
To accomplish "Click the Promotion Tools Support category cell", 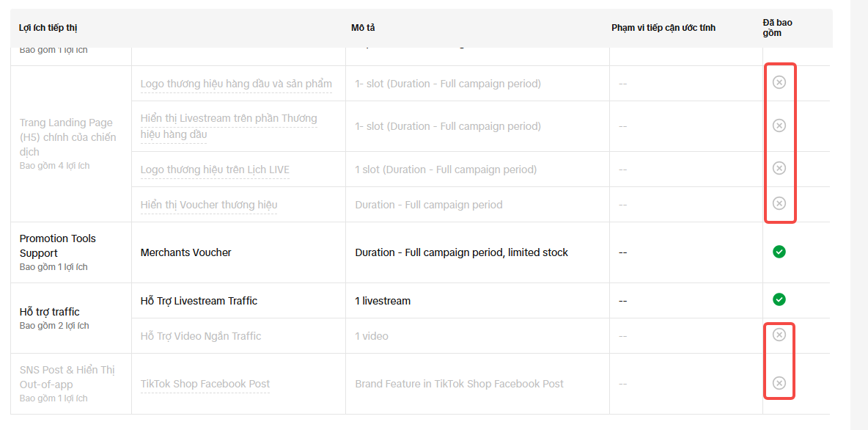I will [58, 246].
